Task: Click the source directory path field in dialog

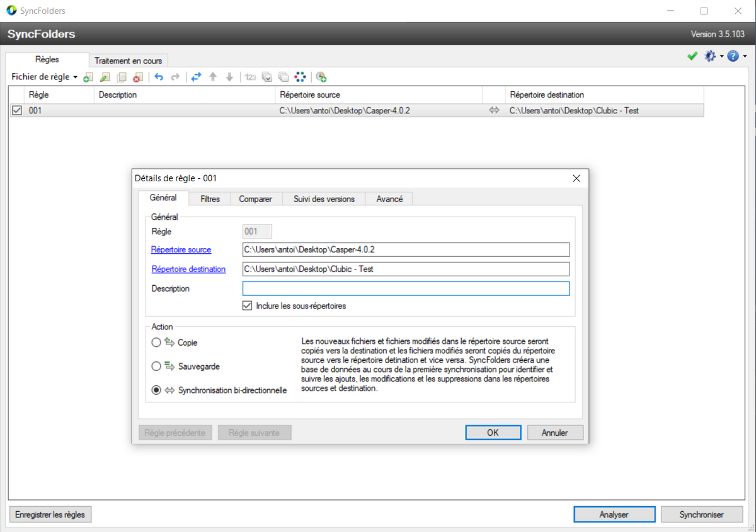Action: tap(406, 249)
